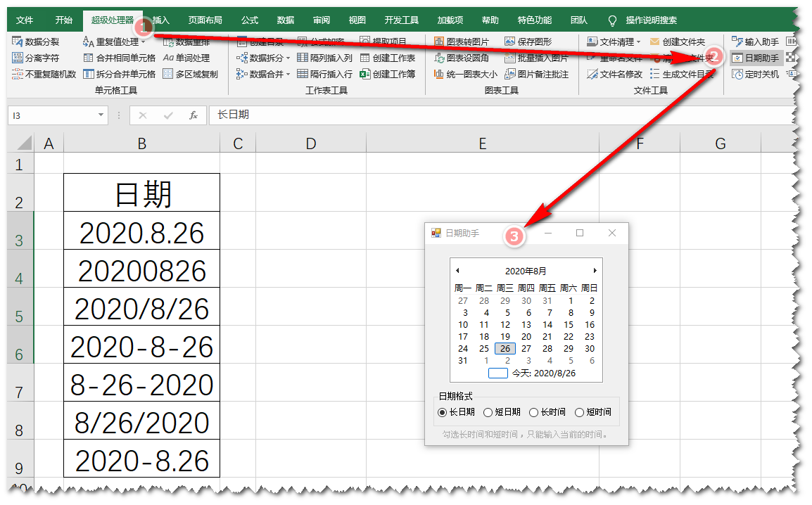
Task: Click 统一图表大小 unify chart size
Action: tap(466, 75)
